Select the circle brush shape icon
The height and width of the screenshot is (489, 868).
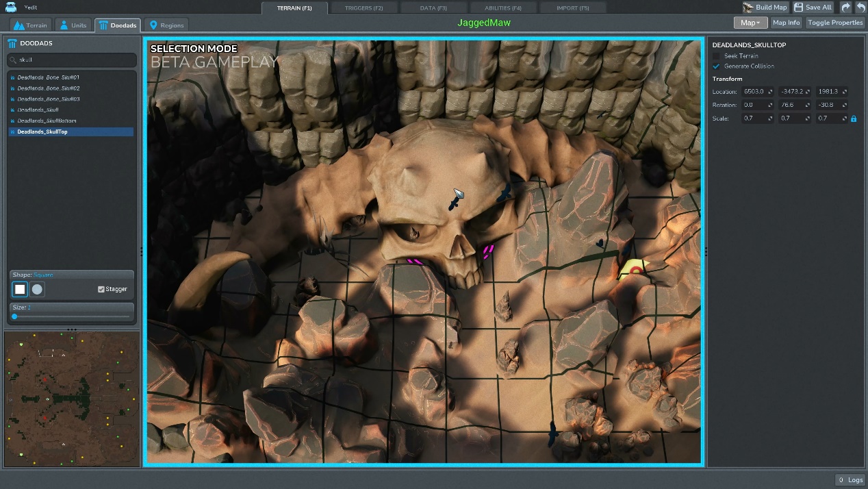pos(37,289)
